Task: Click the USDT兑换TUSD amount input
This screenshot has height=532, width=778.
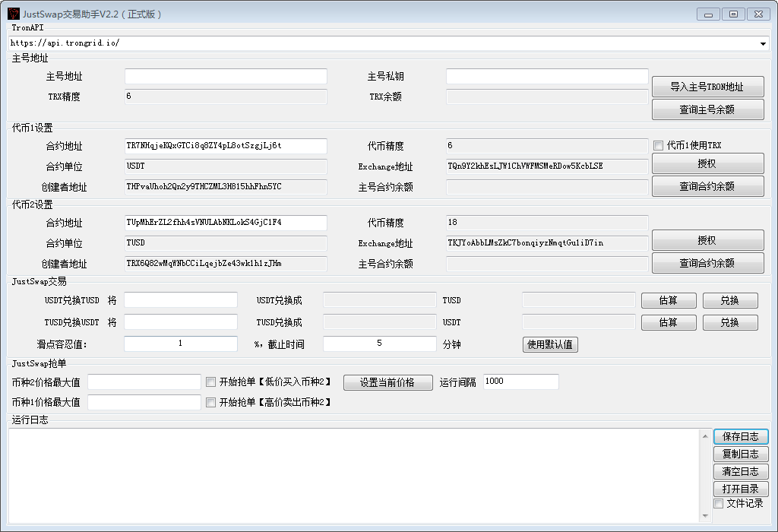Action: pyautogui.click(x=181, y=300)
